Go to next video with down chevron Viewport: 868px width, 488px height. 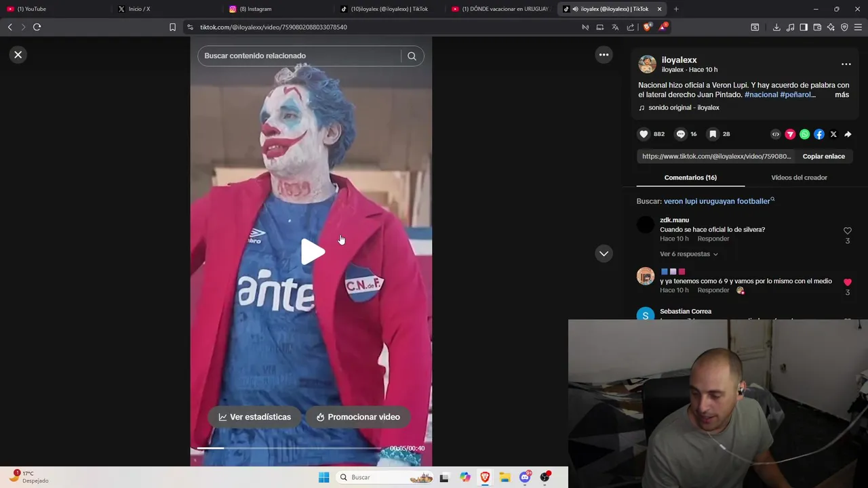604,253
